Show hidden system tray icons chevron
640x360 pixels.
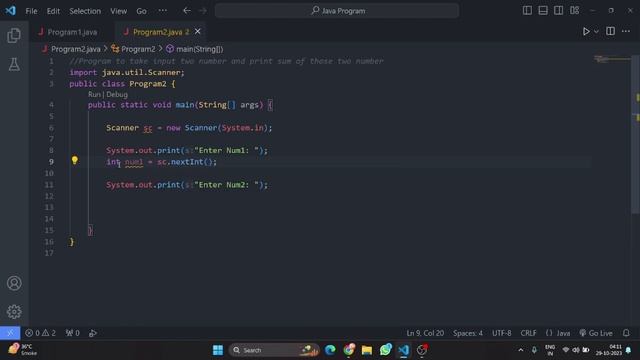[520, 350]
